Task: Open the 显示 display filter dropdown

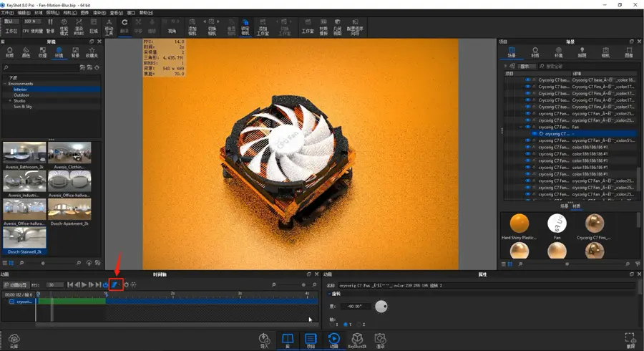Action: coord(527,66)
